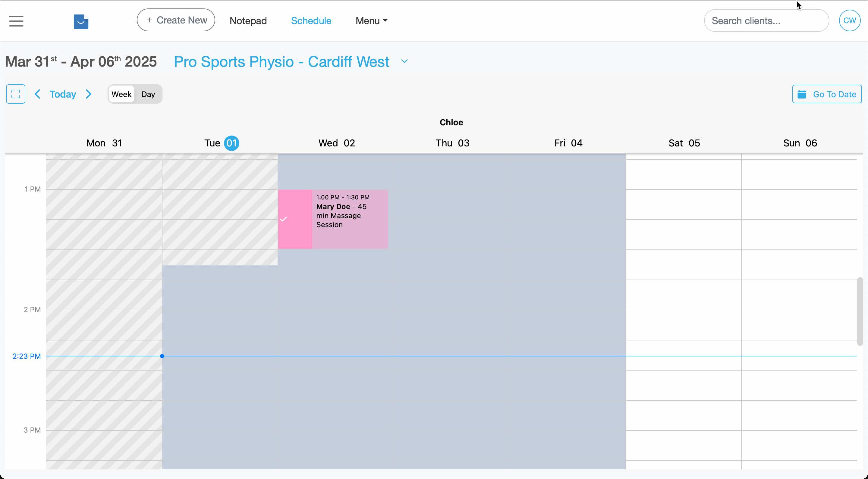Jump to Today
This screenshot has height=479, width=868.
point(63,94)
